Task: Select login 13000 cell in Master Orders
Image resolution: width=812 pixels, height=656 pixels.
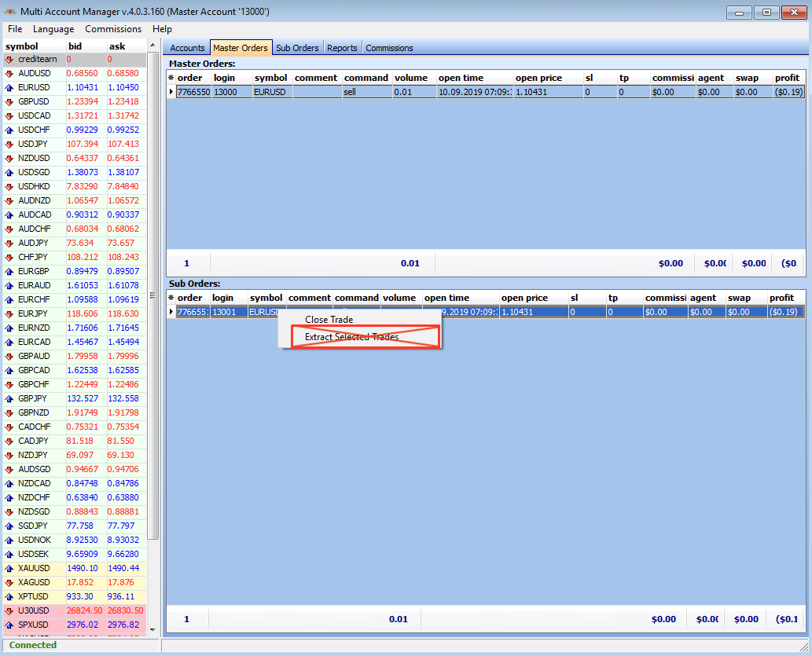Action: (231, 92)
